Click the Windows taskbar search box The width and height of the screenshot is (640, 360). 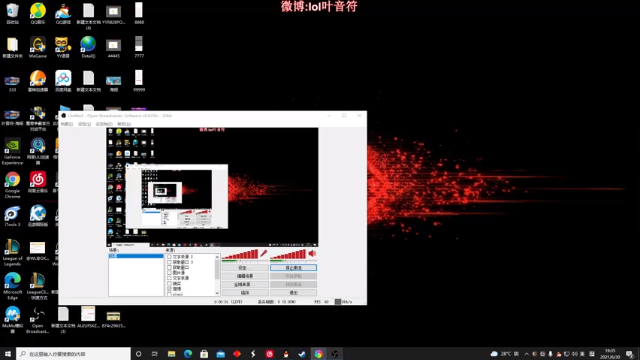(x=73, y=354)
